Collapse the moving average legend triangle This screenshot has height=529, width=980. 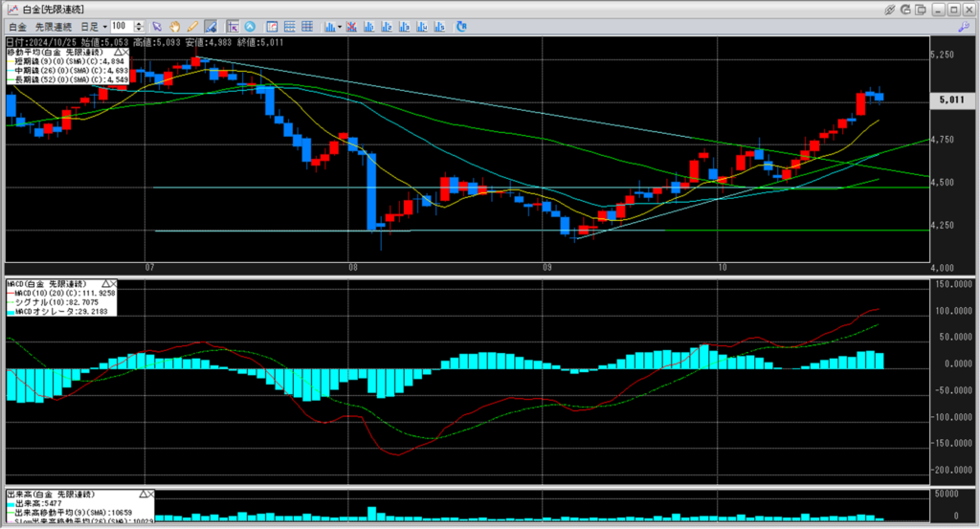118,52
